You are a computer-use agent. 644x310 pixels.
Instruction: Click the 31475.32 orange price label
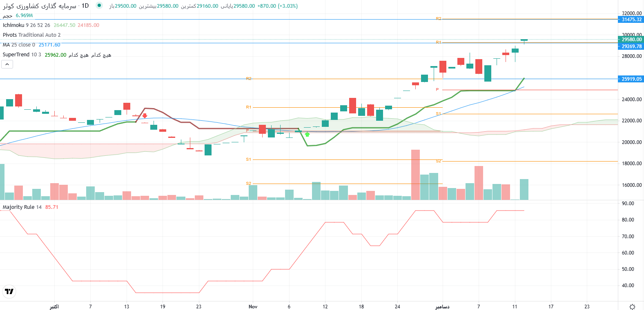pos(631,20)
